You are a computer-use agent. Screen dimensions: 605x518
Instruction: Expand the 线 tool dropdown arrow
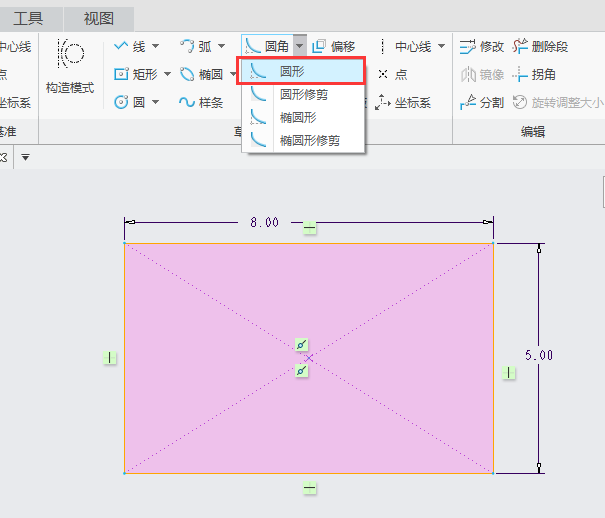(x=155, y=46)
